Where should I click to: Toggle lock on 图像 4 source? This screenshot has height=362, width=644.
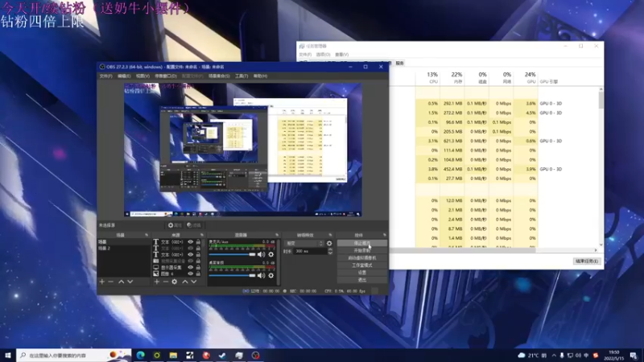coord(198,274)
